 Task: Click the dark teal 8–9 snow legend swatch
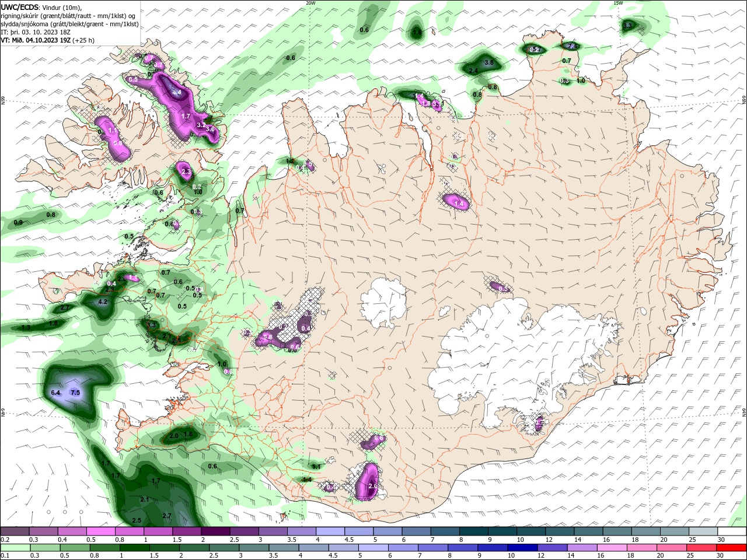pyautogui.click(x=474, y=531)
